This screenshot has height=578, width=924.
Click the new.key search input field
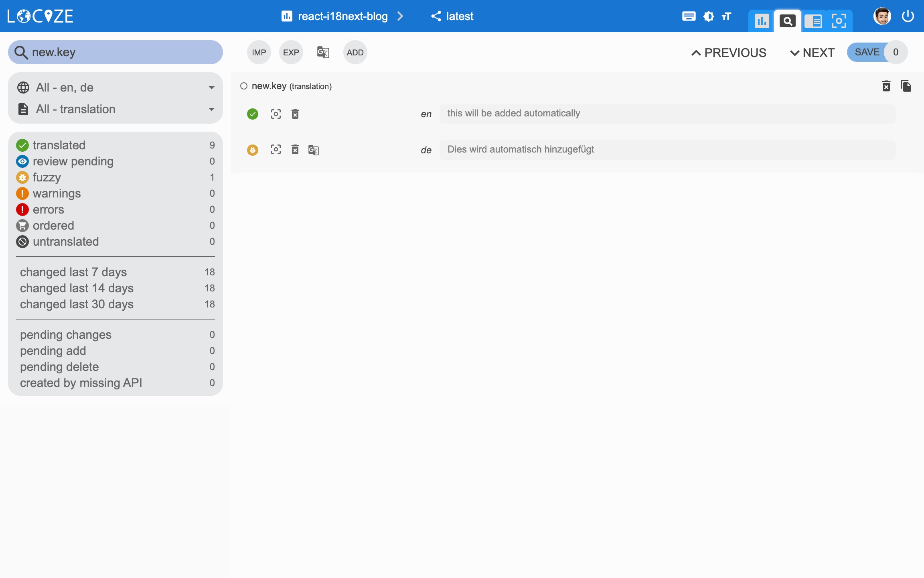tap(120, 52)
